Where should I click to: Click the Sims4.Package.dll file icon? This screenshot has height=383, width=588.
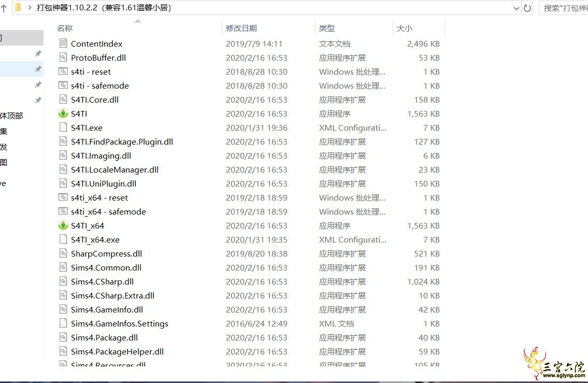pos(63,337)
